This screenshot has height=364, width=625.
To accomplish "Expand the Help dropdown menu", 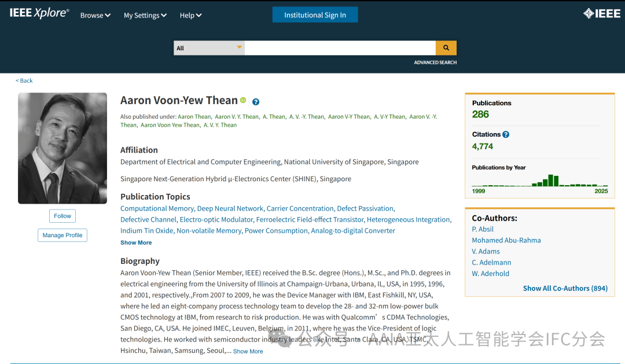I will pyautogui.click(x=190, y=16).
